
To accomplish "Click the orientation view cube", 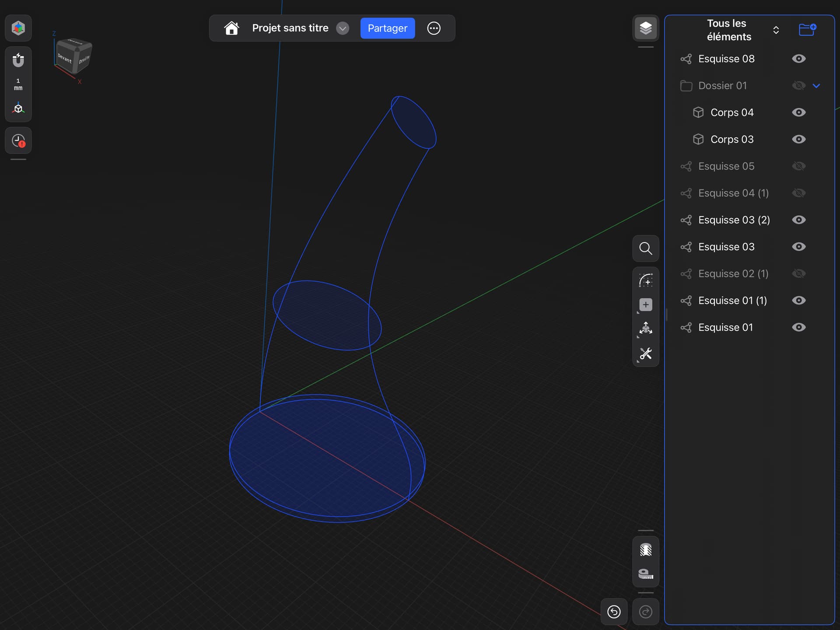I will coord(73,56).
